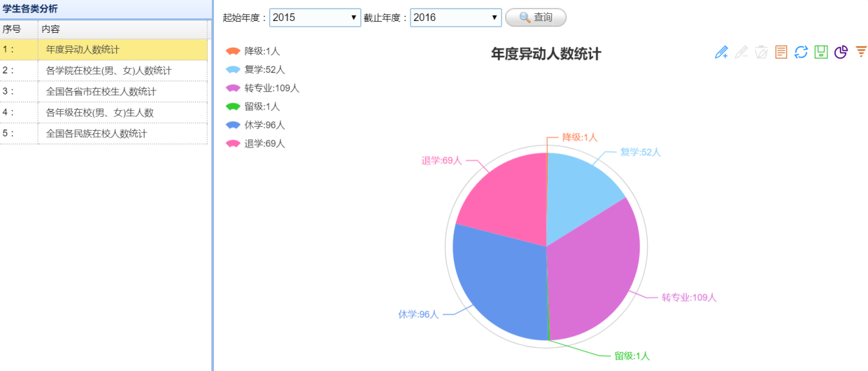Click the 降级:1人 pie label
868x371 pixels.
click(x=580, y=137)
